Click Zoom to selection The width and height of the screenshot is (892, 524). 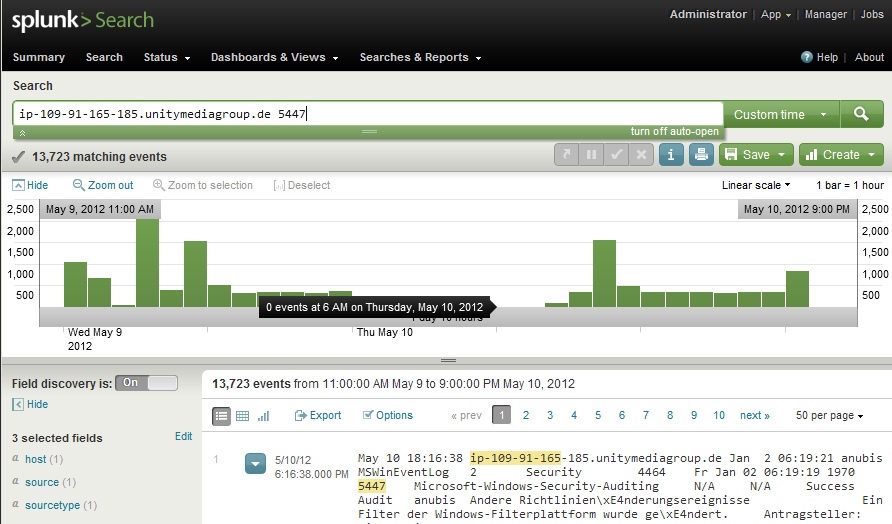click(x=203, y=185)
